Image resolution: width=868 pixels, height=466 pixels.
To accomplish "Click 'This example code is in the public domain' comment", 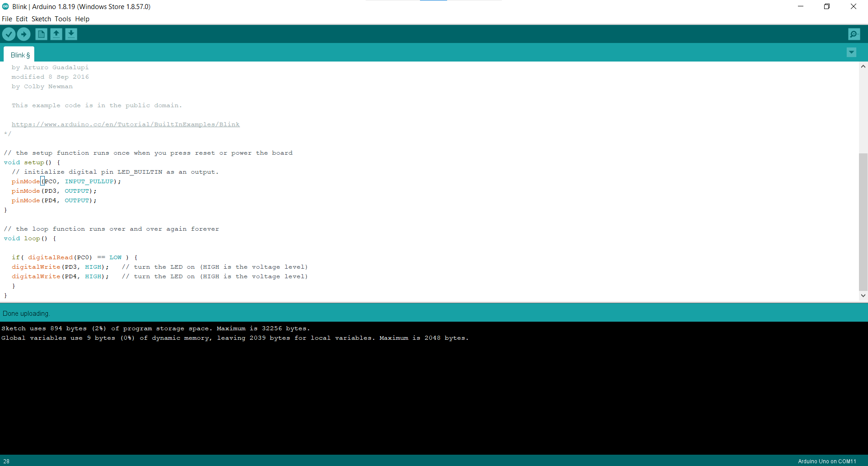I will pos(97,105).
